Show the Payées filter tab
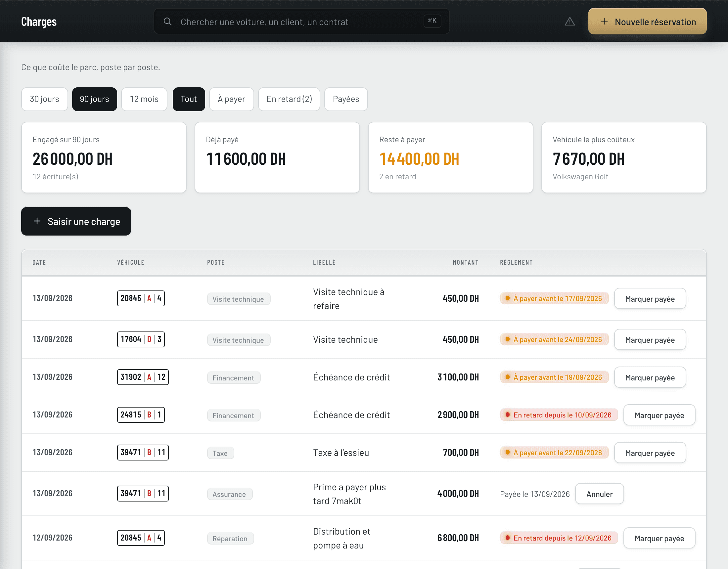The width and height of the screenshot is (728, 569). [x=346, y=99]
